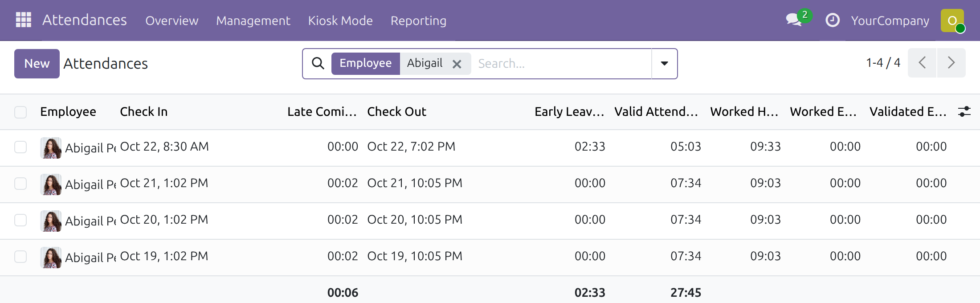Image resolution: width=980 pixels, height=303 pixels.
Task: Click check-out 'Oct 19, 10:05 PM'
Action: (415, 256)
